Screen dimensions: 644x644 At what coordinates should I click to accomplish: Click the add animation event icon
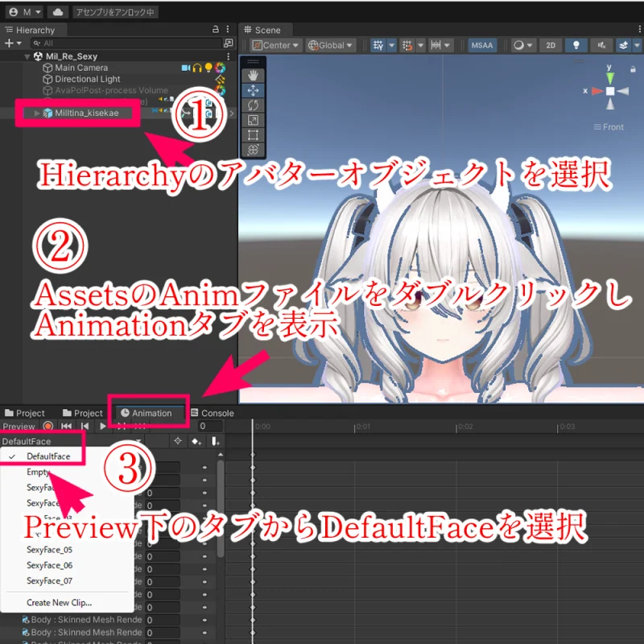(215, 441)
